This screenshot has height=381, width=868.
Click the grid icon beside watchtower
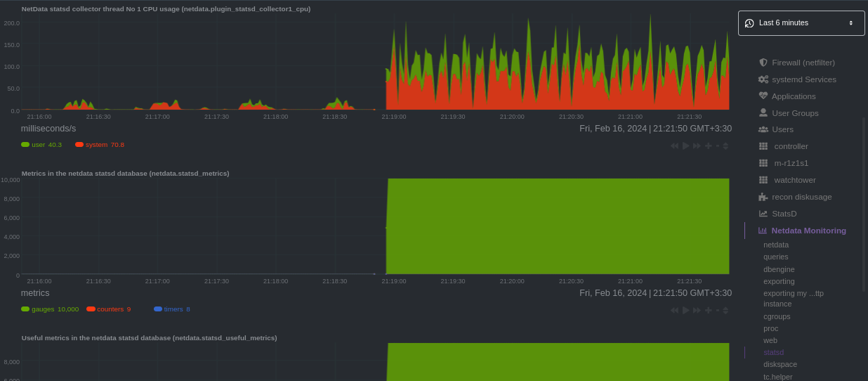pyautogui.click(x=763, y=180)
